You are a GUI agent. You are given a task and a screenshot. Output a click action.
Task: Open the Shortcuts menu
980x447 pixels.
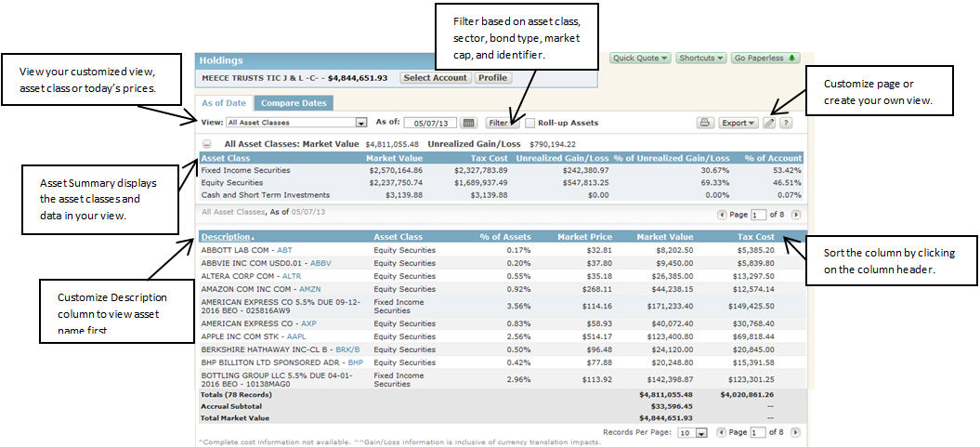point(700,58)
